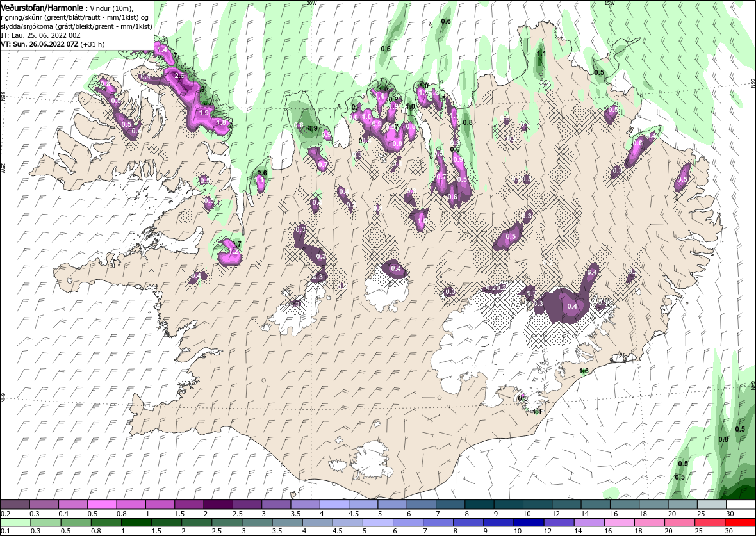Image resolution: width=756 pixels, height=536 pixels.
Task: Click the dark mauve 0.2 swatch in upper legend
Action: (15, 505)
